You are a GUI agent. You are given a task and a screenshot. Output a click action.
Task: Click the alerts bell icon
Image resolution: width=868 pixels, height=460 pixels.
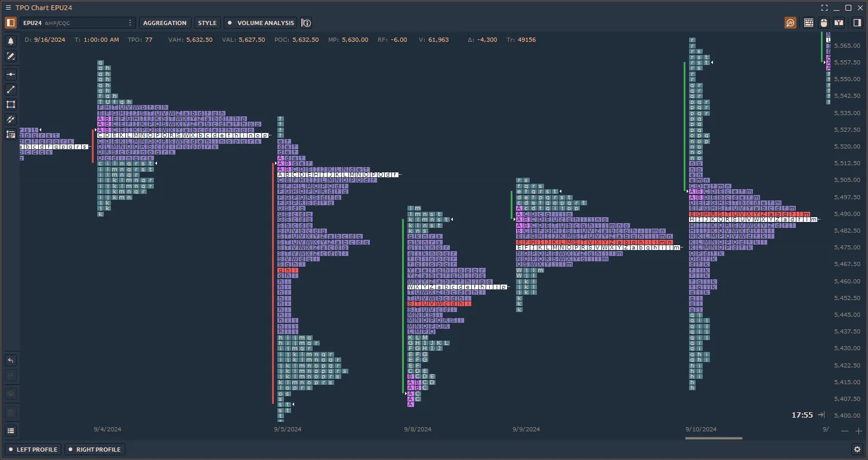click(x=11, y=41)
